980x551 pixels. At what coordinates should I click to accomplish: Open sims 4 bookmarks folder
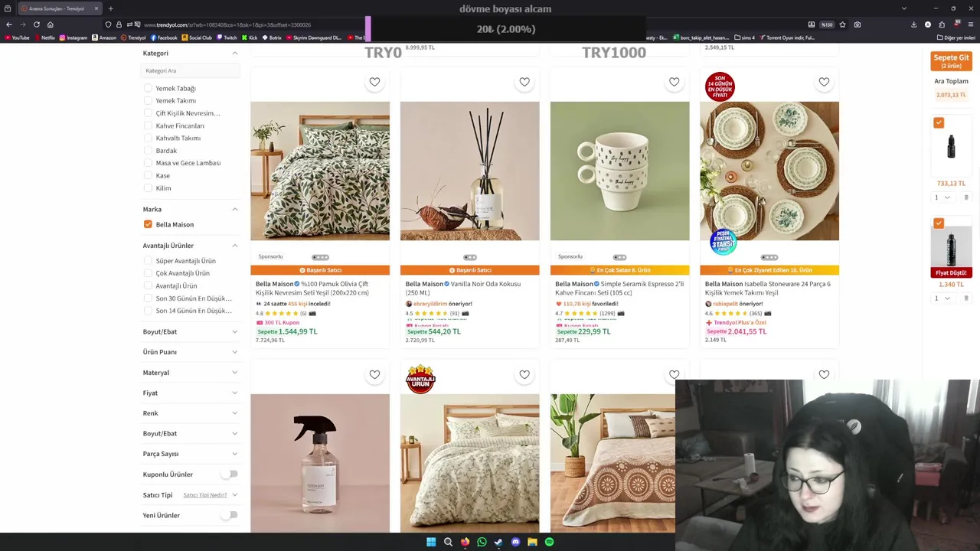tap(745, 37)
